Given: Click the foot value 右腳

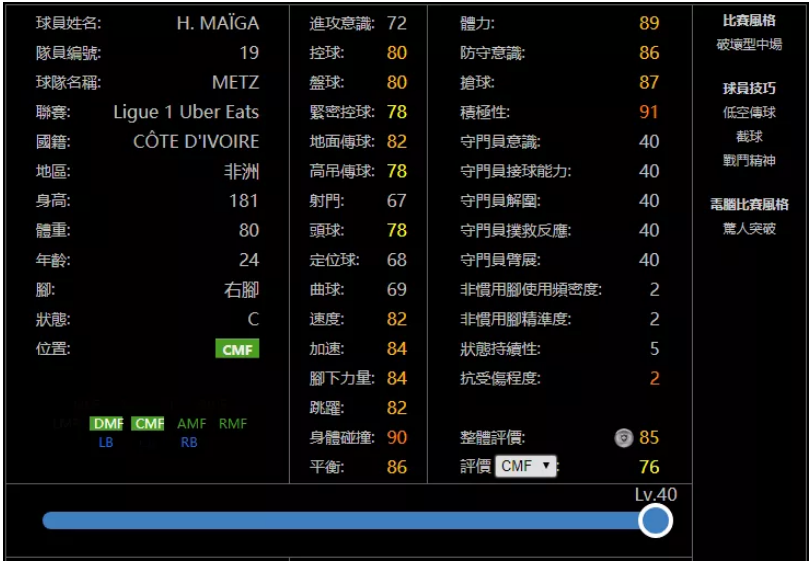Looking at the screenshot, I should [x=242, y=290].
